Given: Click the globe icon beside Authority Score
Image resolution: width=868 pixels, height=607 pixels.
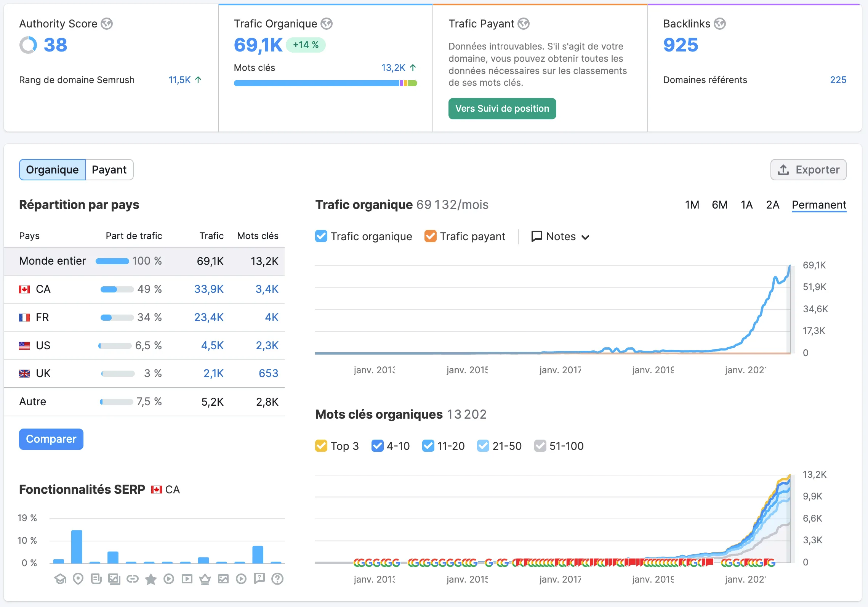Looking at the screenshot, I should click(x=107, y=24).
